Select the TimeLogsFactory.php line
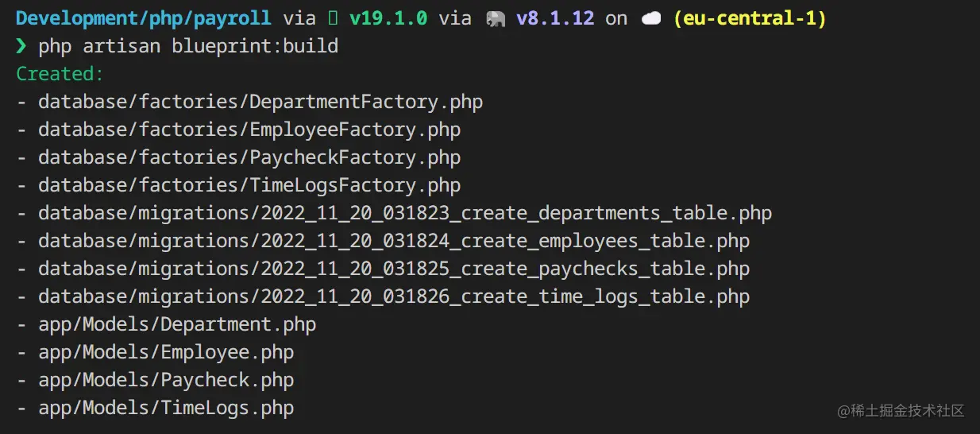Screen dimensions: 980x434 point(238,185)
